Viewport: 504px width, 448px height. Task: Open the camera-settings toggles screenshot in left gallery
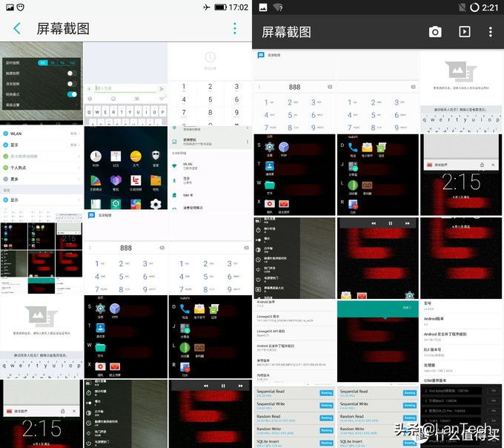tap(42, 84)
